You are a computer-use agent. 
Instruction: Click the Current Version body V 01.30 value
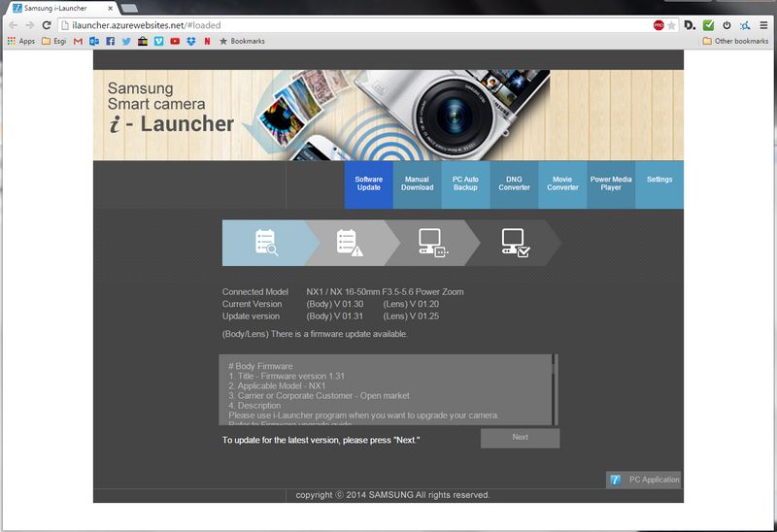[334, 304]
